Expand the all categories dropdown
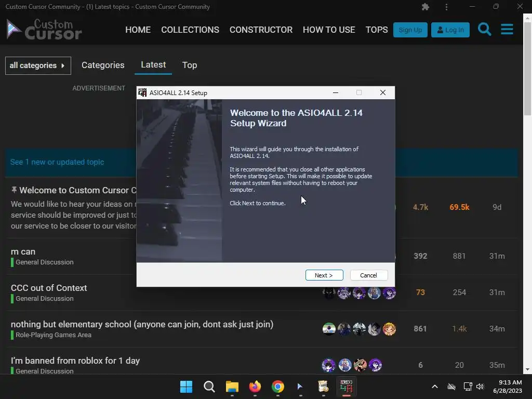This screenshot has height=399, width=532. [38, 65]
